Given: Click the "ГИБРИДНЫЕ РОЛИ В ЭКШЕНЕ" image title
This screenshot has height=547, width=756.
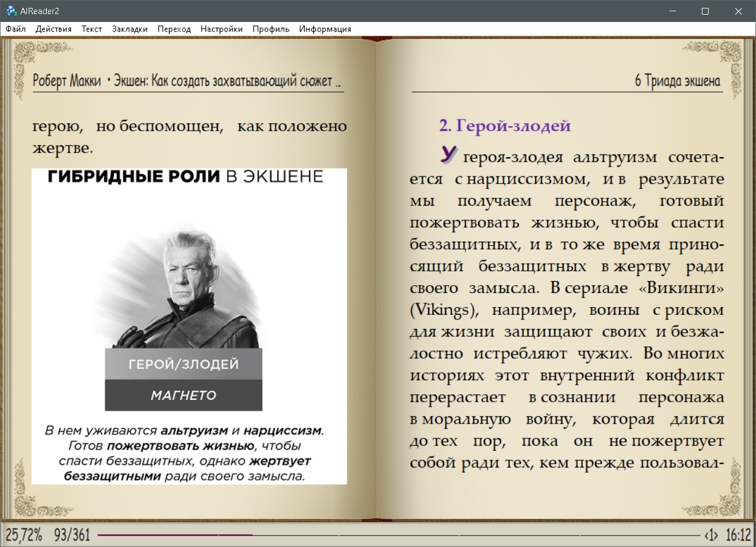Looking at the screenshot, I should pos(185,177).
